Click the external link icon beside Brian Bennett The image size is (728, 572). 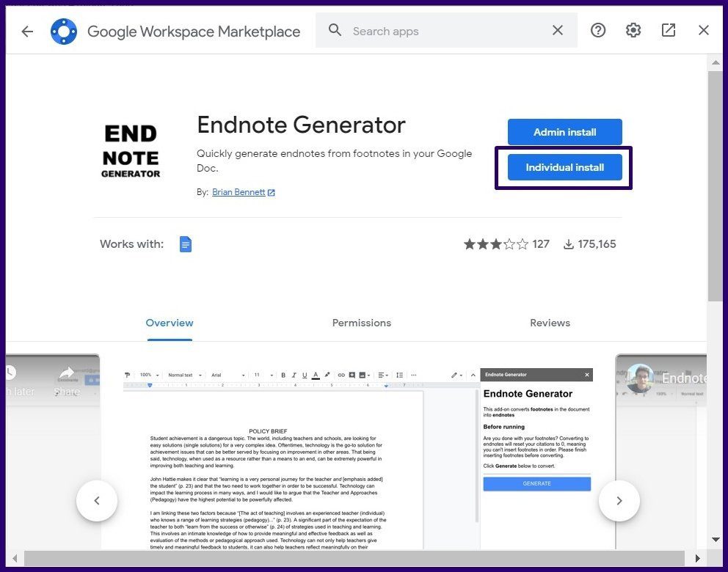click(x=271, y=193)
